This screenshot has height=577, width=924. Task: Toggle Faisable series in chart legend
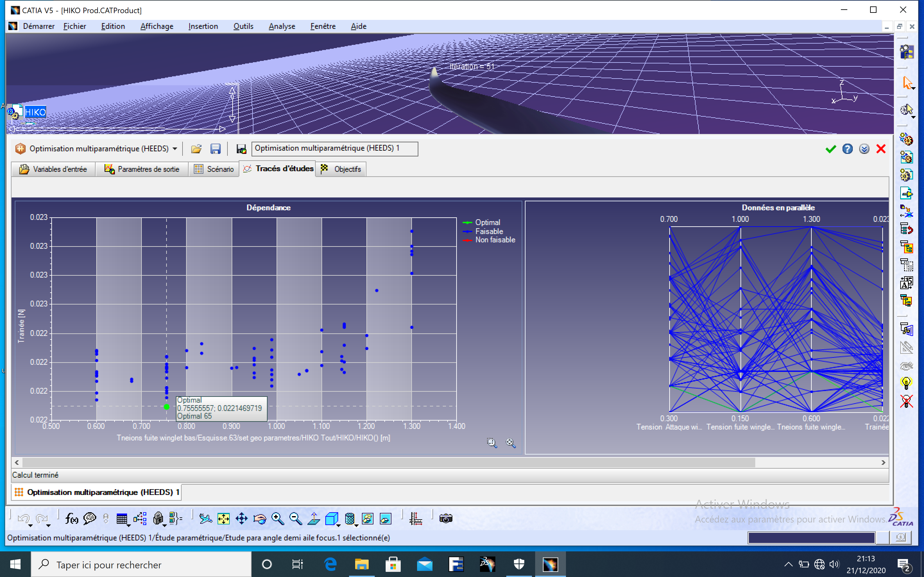point(489,231)
